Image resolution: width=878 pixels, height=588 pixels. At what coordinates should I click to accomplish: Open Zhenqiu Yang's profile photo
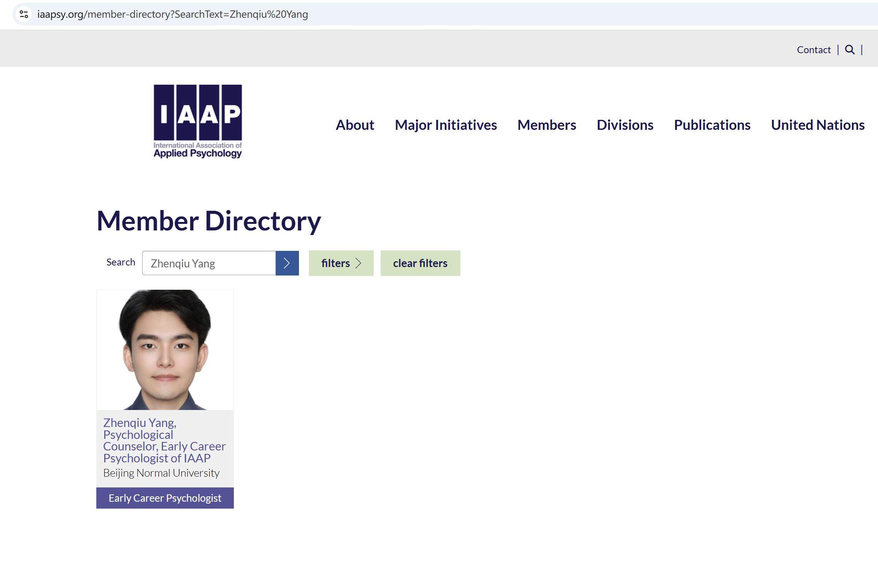click(165, 349)
